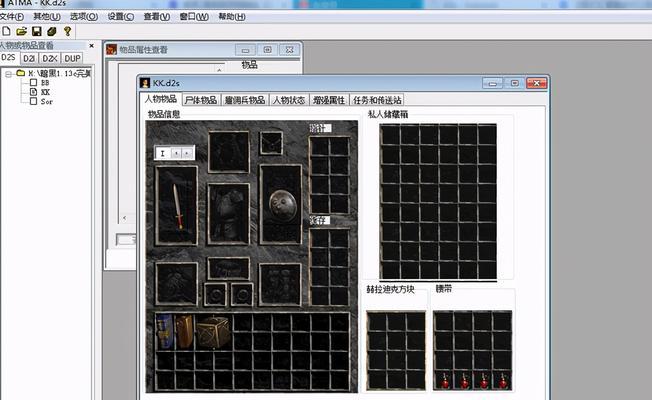This screenshot has height=400, width=652.
Task: Click the empty boots slot
Action: point(280,284)
